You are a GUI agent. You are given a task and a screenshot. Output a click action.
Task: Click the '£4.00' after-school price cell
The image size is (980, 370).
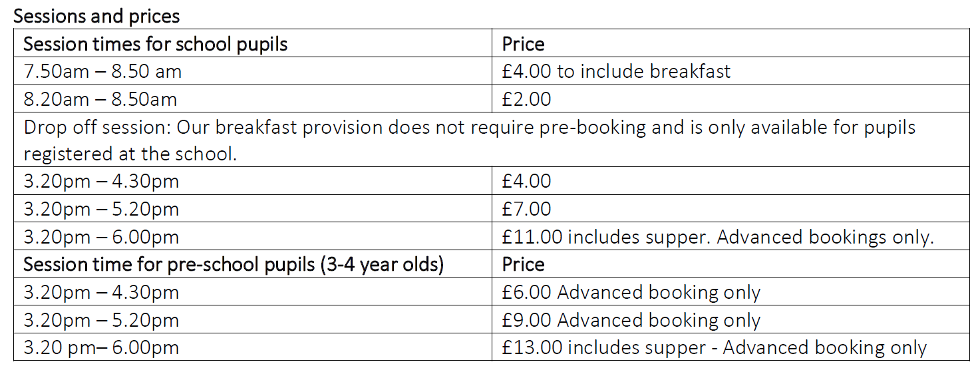point(731,181)
